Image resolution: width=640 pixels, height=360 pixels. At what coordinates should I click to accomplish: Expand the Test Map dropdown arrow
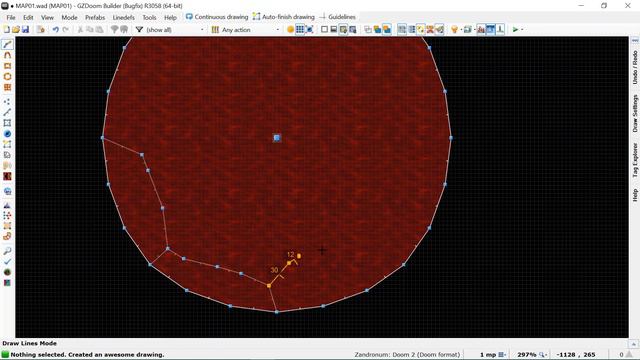click(522, 29)
